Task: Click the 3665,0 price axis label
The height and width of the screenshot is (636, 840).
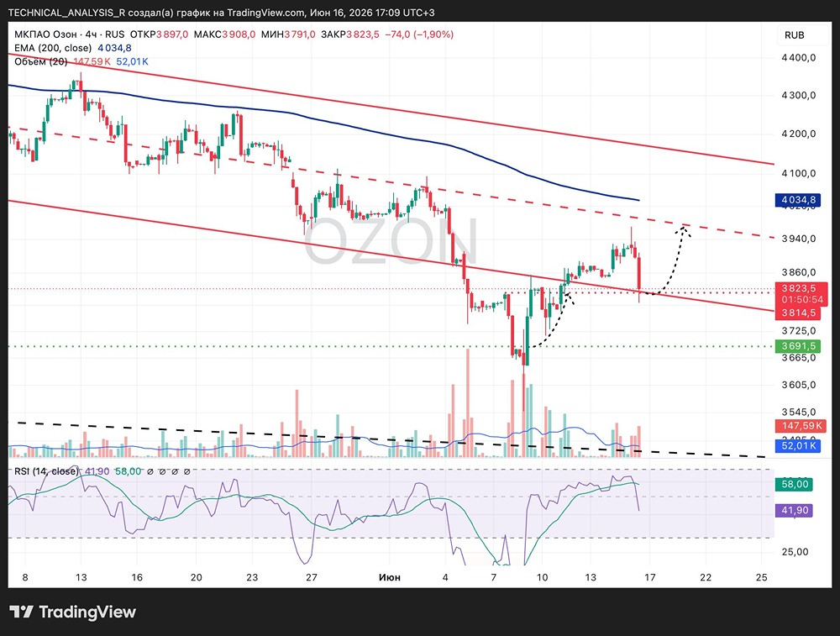Action: click(x=799, y=358)
